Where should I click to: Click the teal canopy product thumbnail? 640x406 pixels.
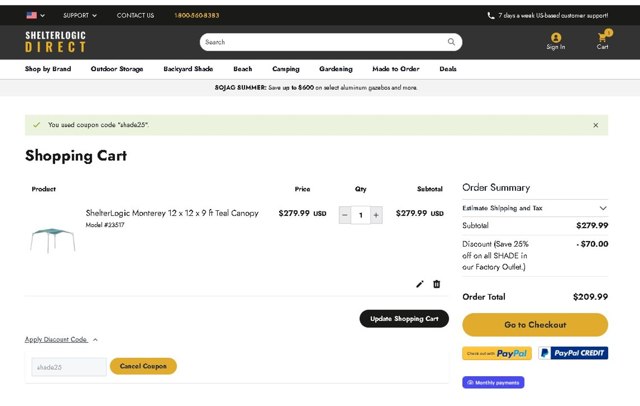coord(53,240)
